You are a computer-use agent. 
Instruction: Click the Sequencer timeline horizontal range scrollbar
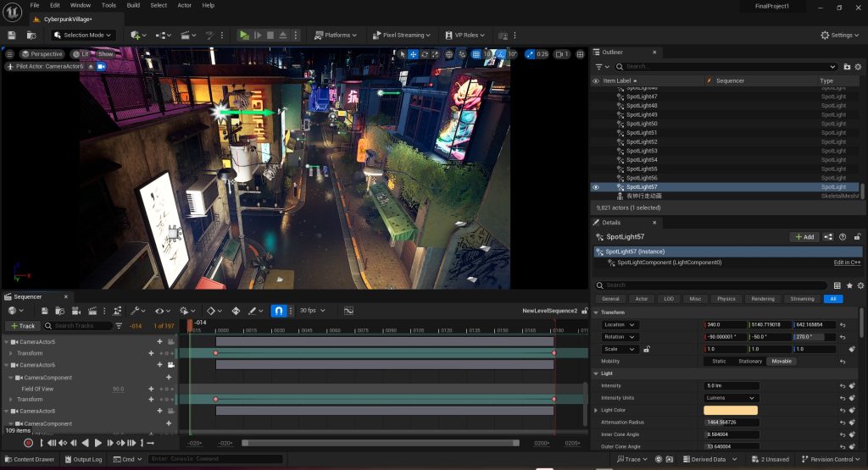[x=381, y=443]
